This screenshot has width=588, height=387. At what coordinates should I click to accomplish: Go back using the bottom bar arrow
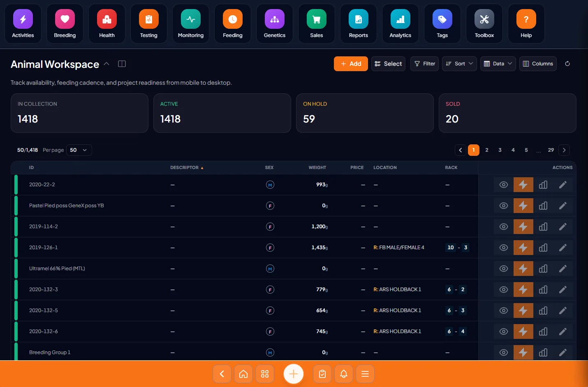[x=222, y=374]
